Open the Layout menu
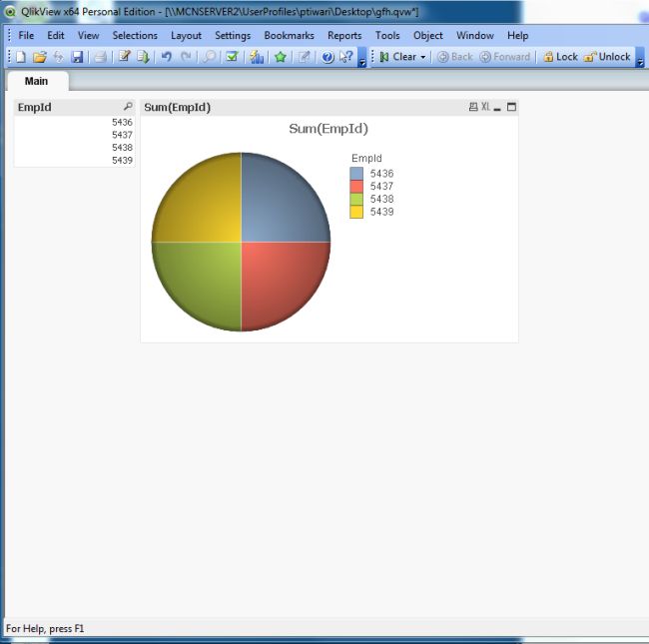Viewport: 649px width, 644px height. pos(186,36)
